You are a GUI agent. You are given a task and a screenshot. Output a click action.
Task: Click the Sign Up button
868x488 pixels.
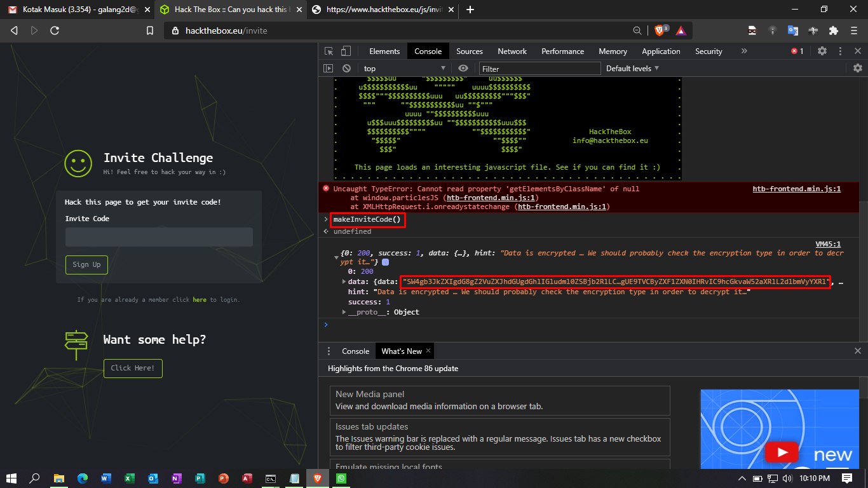(x=86, y=264)
